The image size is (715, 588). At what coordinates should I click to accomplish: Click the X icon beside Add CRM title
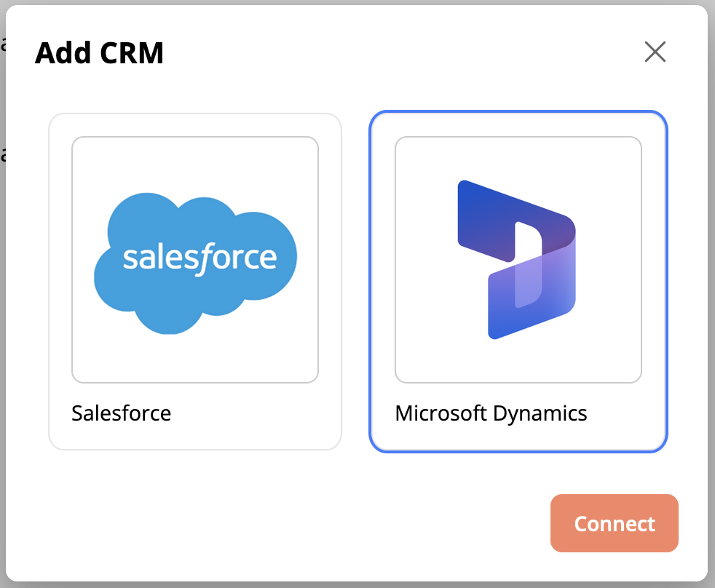click(x=655, y=52)
